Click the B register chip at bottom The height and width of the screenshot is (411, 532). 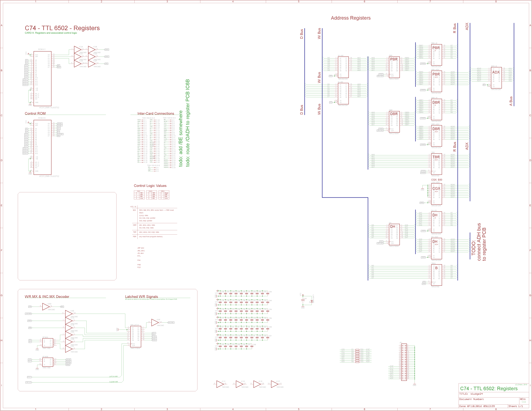(x=436, y=275)
